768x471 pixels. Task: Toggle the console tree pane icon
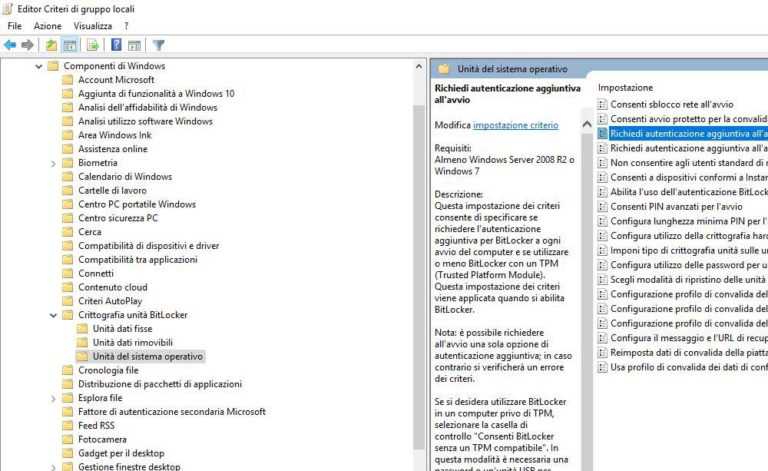point(70,45)
